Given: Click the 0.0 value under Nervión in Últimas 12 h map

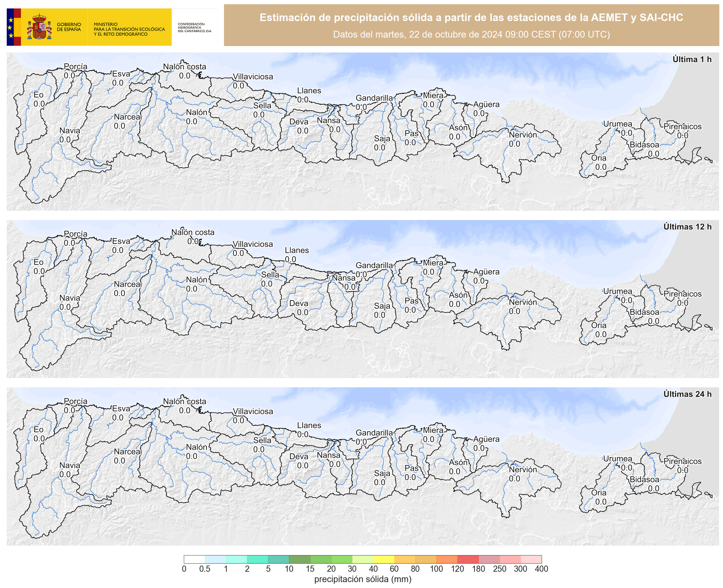Looking at the screenshot, I should click(x=514, y=311).
